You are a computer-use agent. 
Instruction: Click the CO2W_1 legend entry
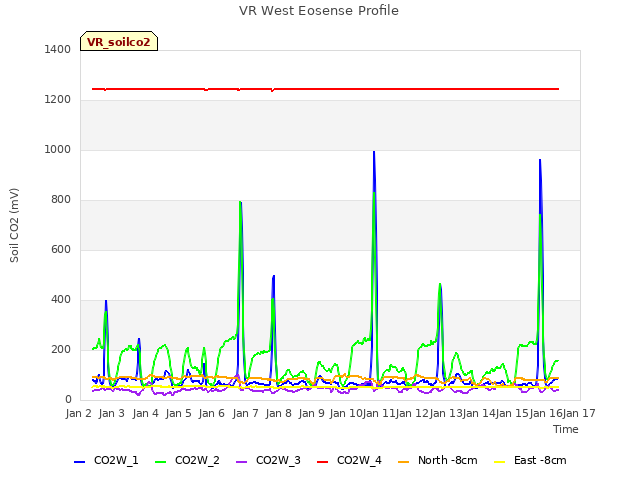106,460
